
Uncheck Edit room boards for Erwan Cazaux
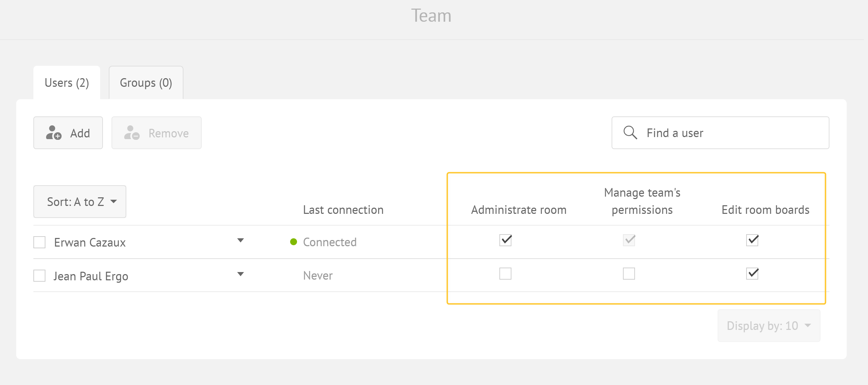coord(752,240)
